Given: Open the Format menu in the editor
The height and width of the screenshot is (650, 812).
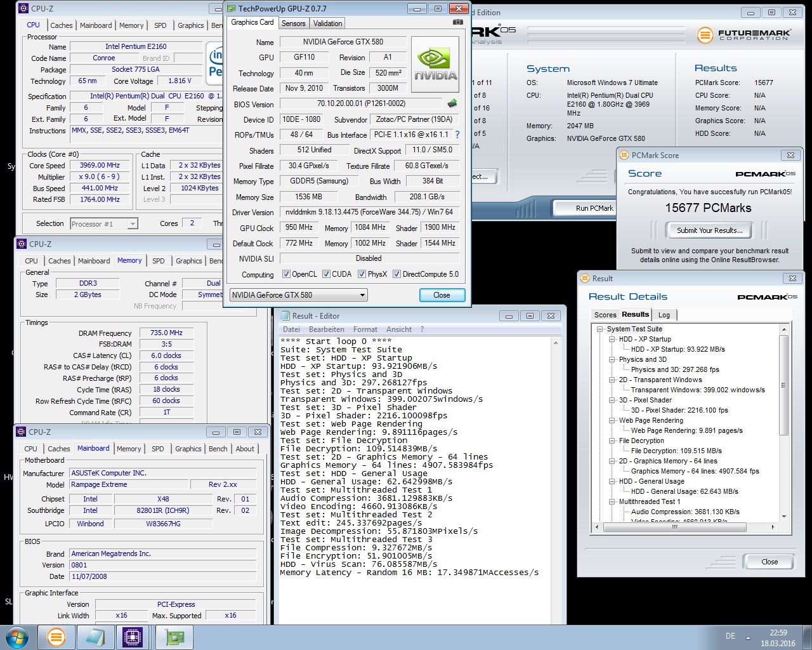Looking at the screenshot, I should point(365,329).
